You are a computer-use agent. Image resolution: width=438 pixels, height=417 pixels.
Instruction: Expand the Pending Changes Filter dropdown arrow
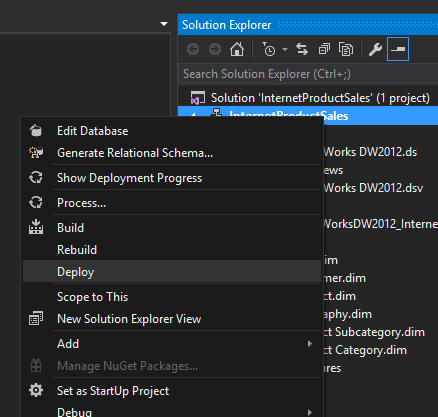click(x=285, y=49)
